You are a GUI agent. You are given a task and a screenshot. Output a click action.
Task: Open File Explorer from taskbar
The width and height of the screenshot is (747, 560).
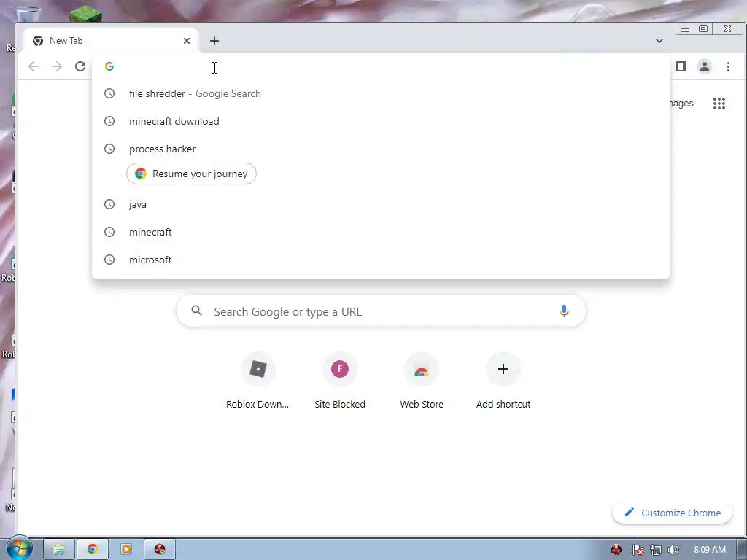(x=58, y=550)
